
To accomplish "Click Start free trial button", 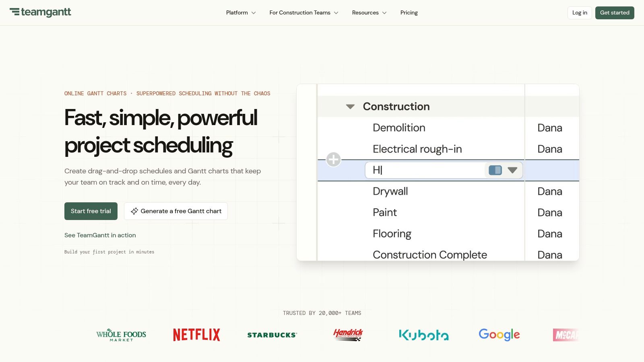I will pyautogui.click(x=91, y=211).
